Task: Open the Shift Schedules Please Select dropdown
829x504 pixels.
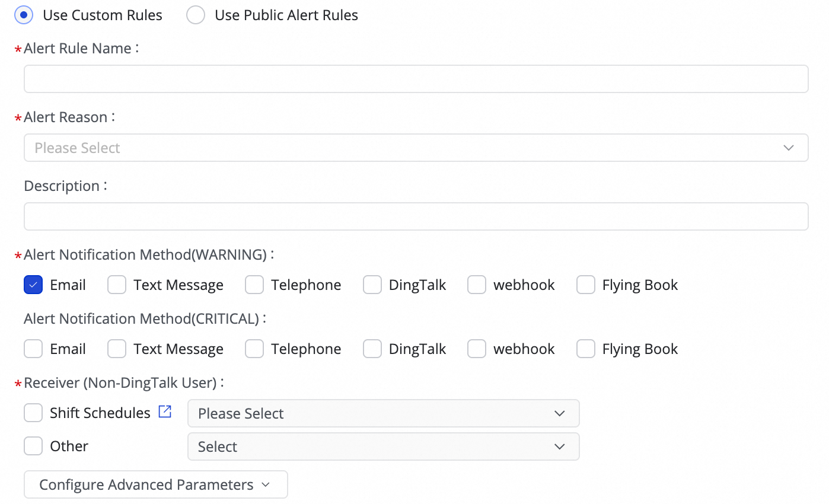Action: 383,413
